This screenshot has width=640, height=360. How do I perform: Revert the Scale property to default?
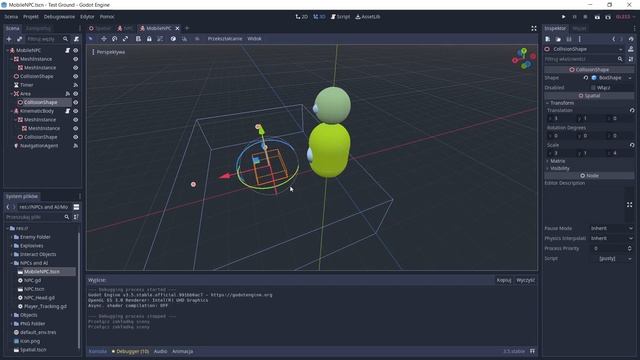click(x=632, y=145)
